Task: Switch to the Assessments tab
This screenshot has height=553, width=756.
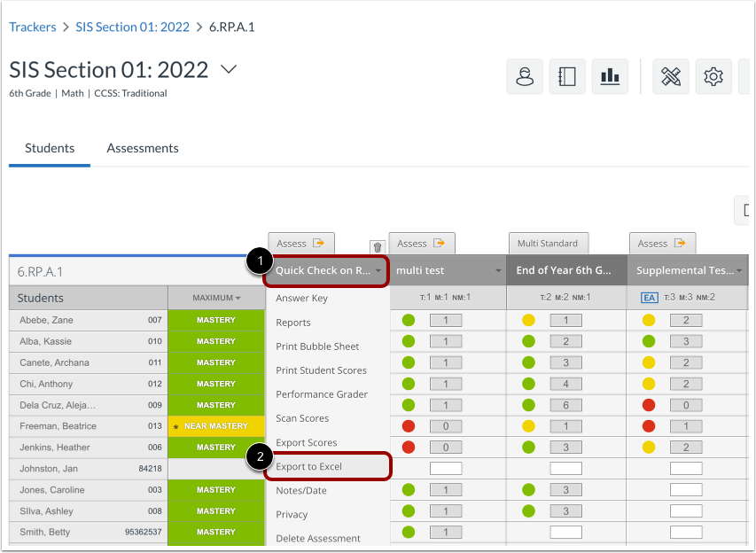Action: [x=142, y=148]
